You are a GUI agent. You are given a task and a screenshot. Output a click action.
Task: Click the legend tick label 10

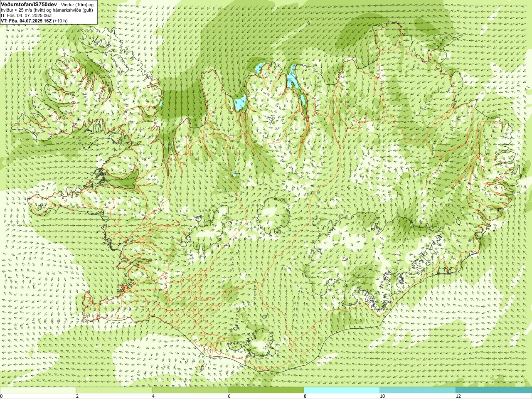[382, 396]
